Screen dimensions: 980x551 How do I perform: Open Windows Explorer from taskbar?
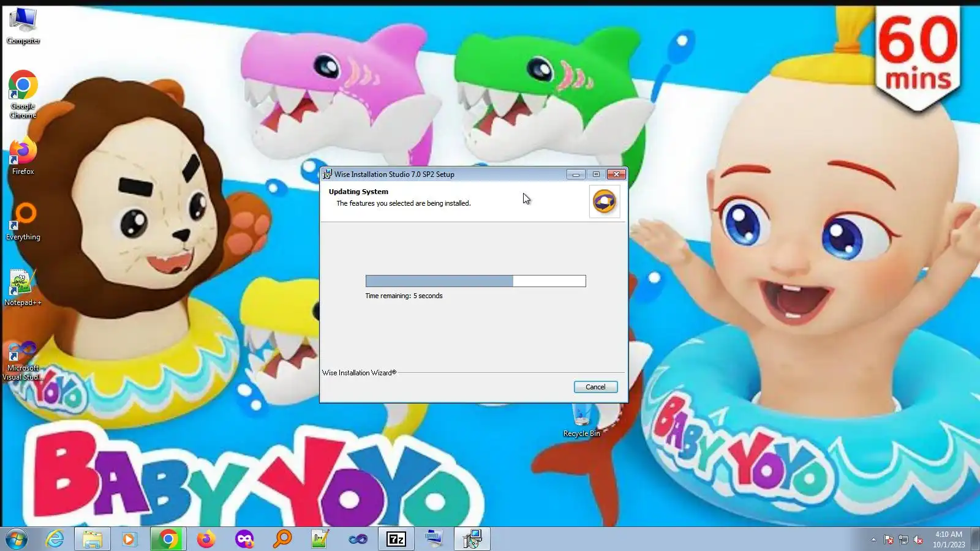point(92,539)
